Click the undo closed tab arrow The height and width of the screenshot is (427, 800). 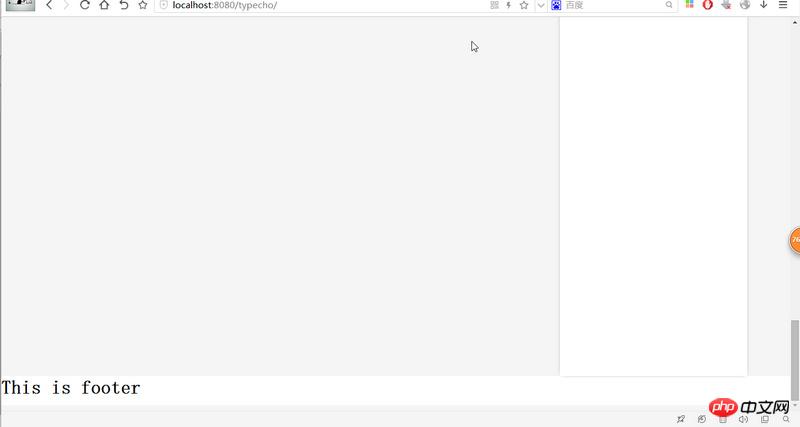tap(123, 5)
